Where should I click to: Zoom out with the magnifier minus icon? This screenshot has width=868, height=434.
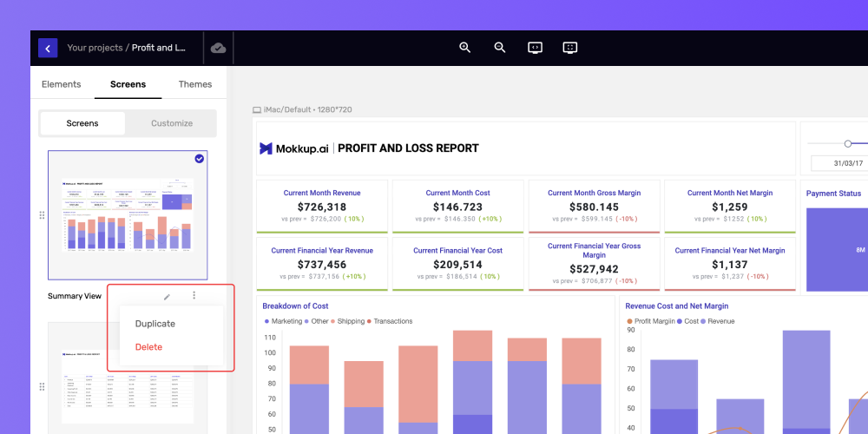(x=500, y=48)
